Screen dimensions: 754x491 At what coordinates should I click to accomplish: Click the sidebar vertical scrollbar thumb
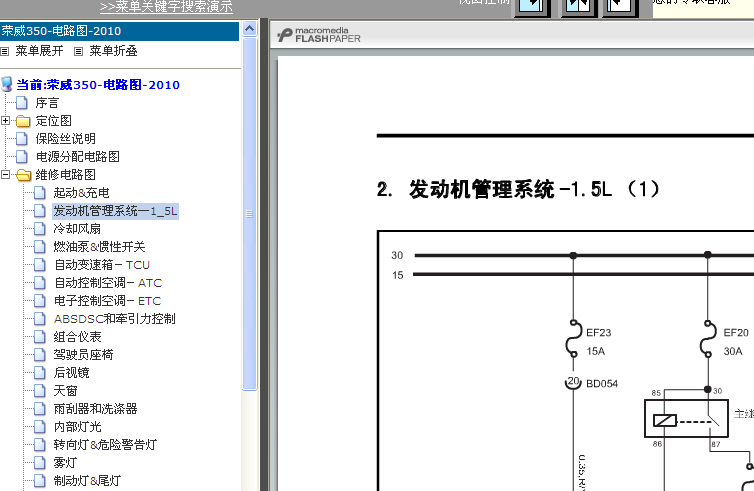click(249, 214)
